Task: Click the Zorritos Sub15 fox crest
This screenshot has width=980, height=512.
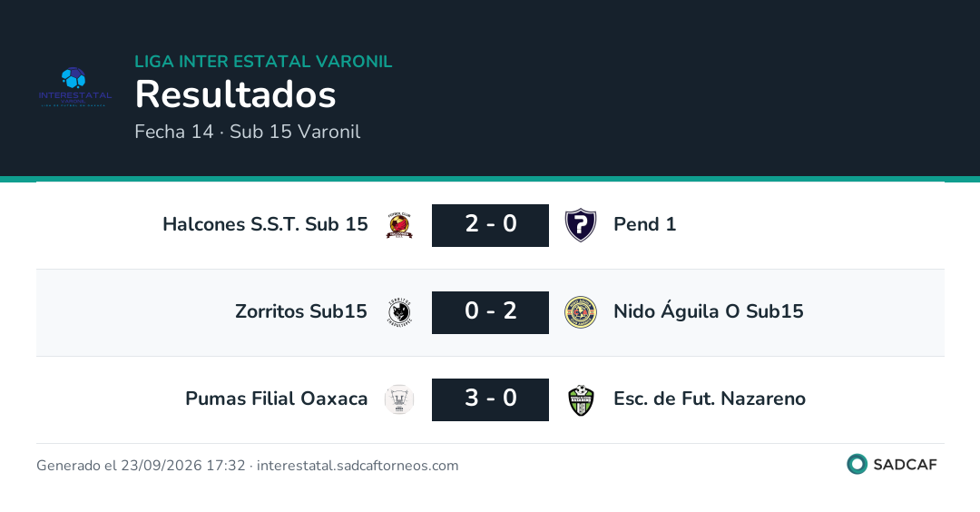Action: (x=399, y=312)
